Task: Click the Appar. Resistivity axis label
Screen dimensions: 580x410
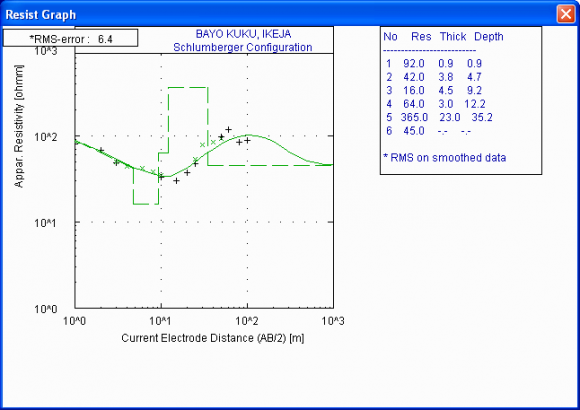Action: pyautogui.click(x=18, y=126)
